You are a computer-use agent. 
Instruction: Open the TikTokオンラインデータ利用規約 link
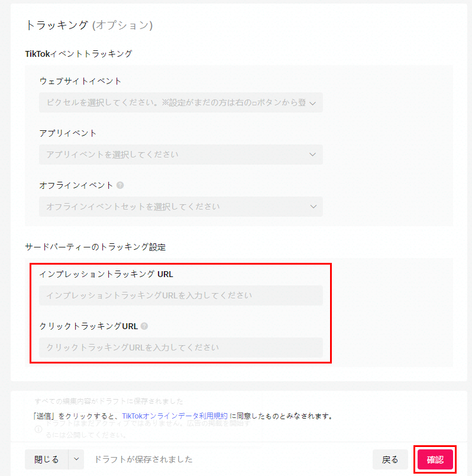pos(174,416)
